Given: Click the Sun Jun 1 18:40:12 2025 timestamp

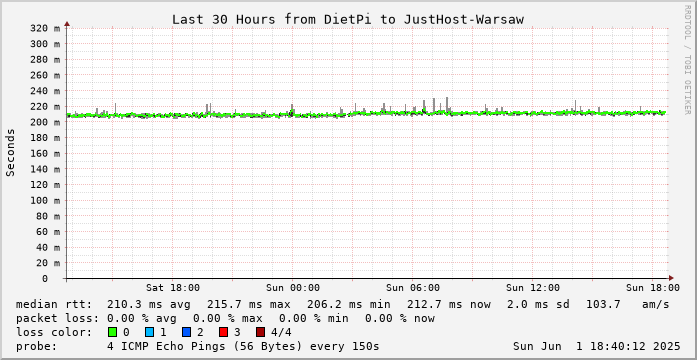Looking at the screenshot, I should 596,346.
